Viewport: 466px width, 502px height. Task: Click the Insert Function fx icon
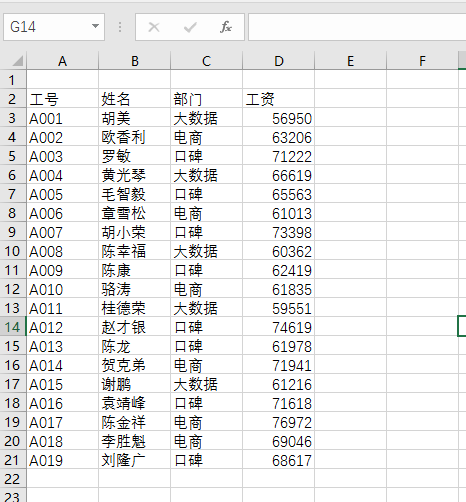pyautogui.click(x=226, y=27)
